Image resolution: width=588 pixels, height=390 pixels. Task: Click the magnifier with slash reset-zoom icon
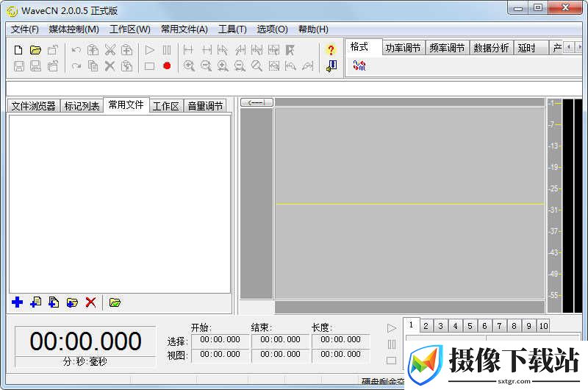[x=257, y=66]
